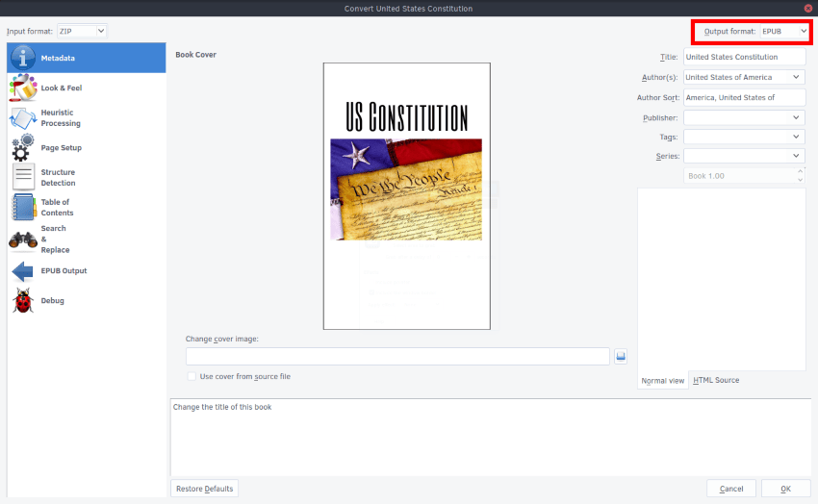Viewport: 818px width, 504px height.
Task: Open Look & Feel section icon
Action: click(23, 88)
